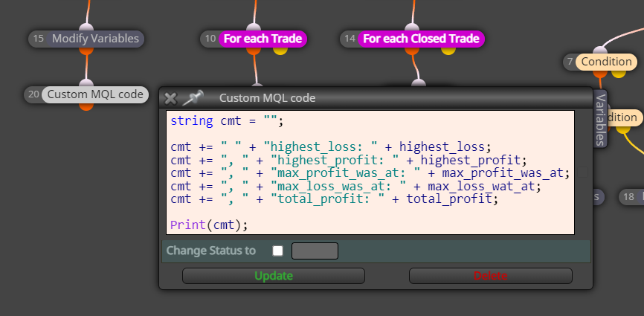
Task: Click the red Delete button
Action: (x=490, y=276)
